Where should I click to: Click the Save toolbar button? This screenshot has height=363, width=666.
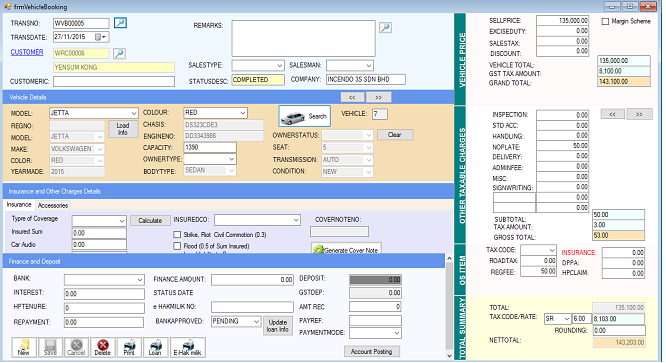[50, 347]
